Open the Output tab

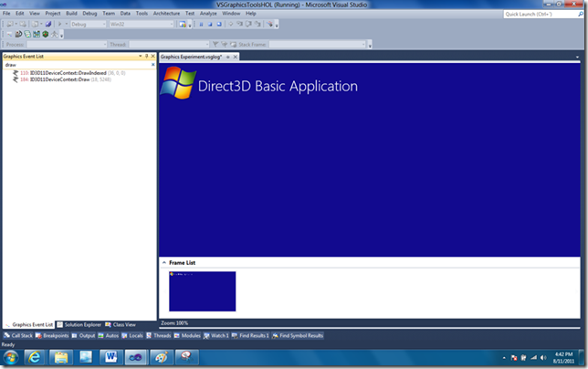point(84,335)
